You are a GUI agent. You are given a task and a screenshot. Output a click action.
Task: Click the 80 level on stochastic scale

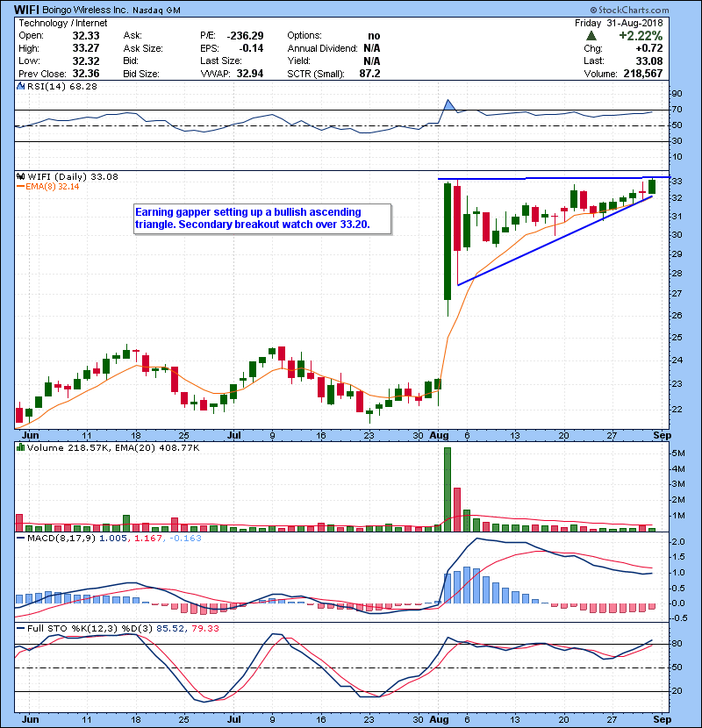[677, 644]
